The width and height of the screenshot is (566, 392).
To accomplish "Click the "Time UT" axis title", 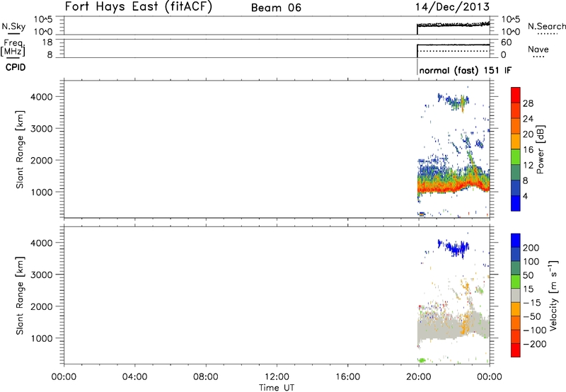I will (277, 388).
